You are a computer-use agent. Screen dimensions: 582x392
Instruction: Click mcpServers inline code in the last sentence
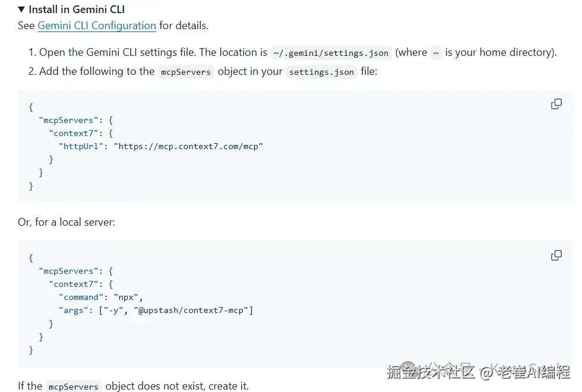click(73, 387)
